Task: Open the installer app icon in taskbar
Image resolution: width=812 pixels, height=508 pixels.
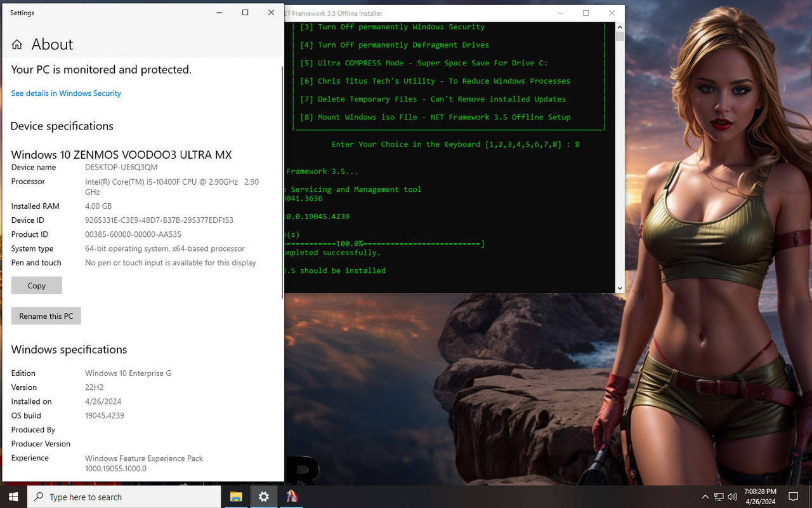Action: 292,497
